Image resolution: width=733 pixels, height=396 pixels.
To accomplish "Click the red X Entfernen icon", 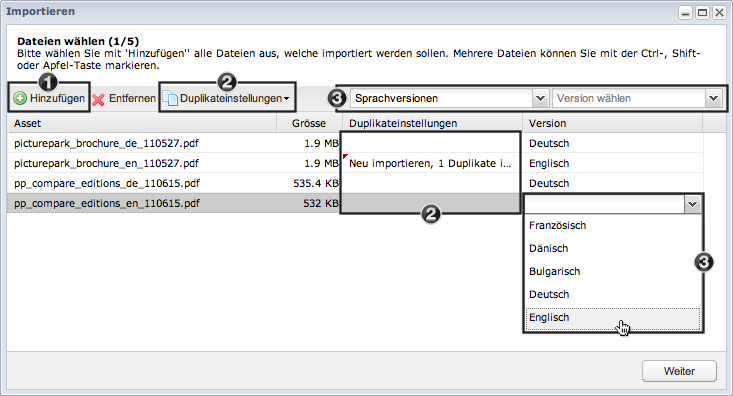I will 98,99.
